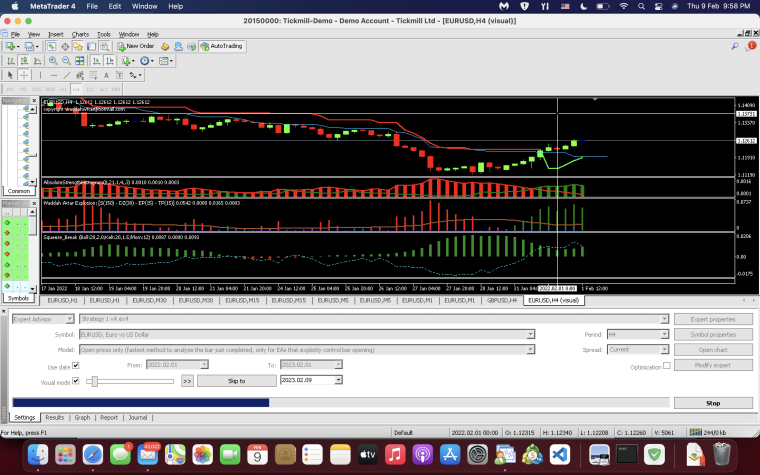Open the Tools menu in MetaTrader window
The height and width of the screenshot is (475, 760).
104,34
